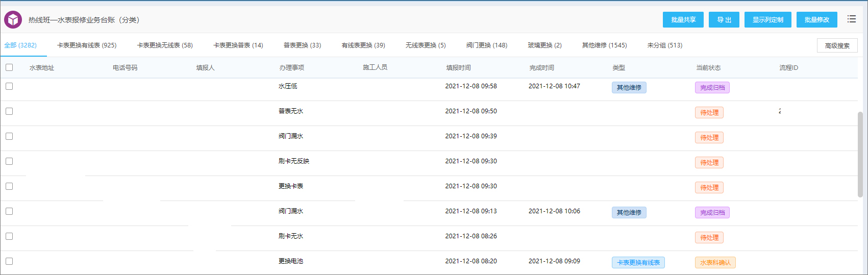Click the 当前状态 column header
The height and width of the screenshot is (275, 868).
tap(708, 67)
